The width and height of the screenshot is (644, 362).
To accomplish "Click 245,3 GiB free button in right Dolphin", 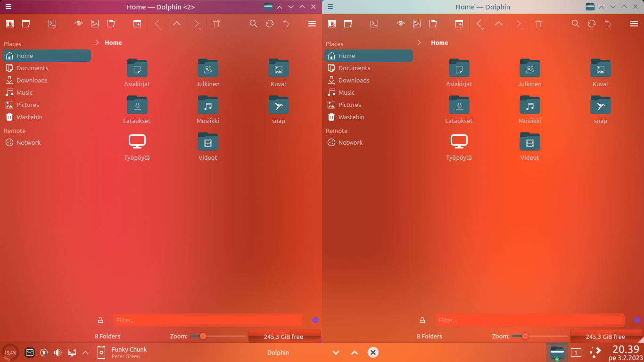I will (606, 337).
